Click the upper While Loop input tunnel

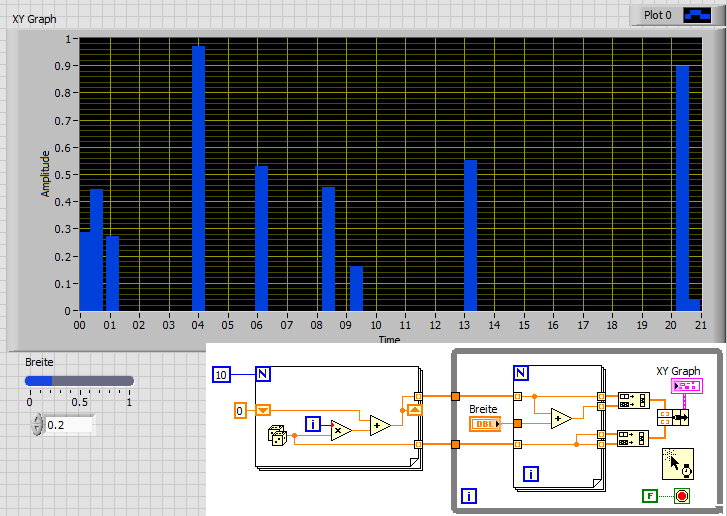pos(455,396)
